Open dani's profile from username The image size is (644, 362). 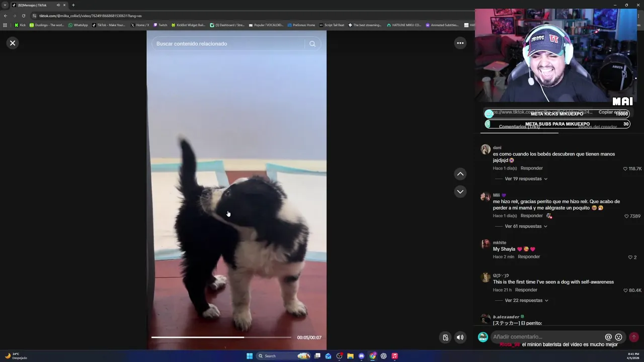pos(497,148)
